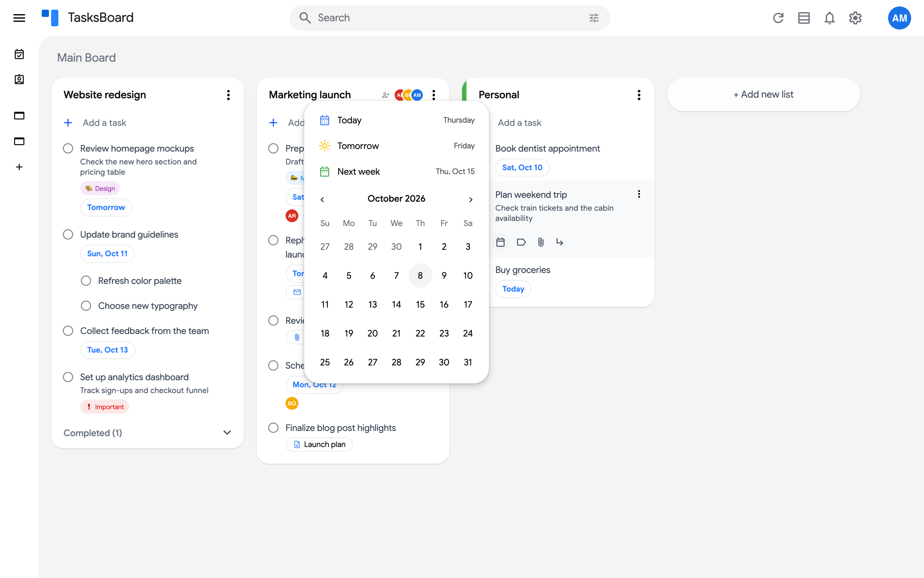924x578 pixels.
Task: Open Personal list options menu
Action: (639, 95)
